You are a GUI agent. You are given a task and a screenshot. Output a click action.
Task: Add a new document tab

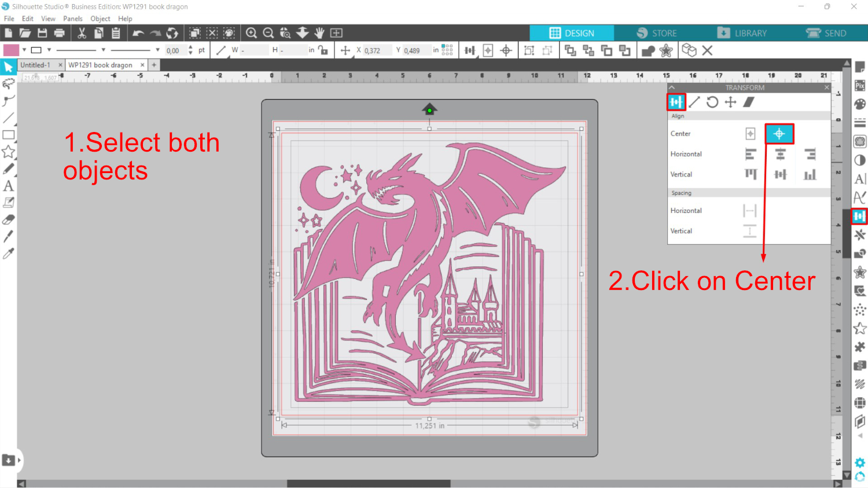pyautogui.click(x=154, y=65)
